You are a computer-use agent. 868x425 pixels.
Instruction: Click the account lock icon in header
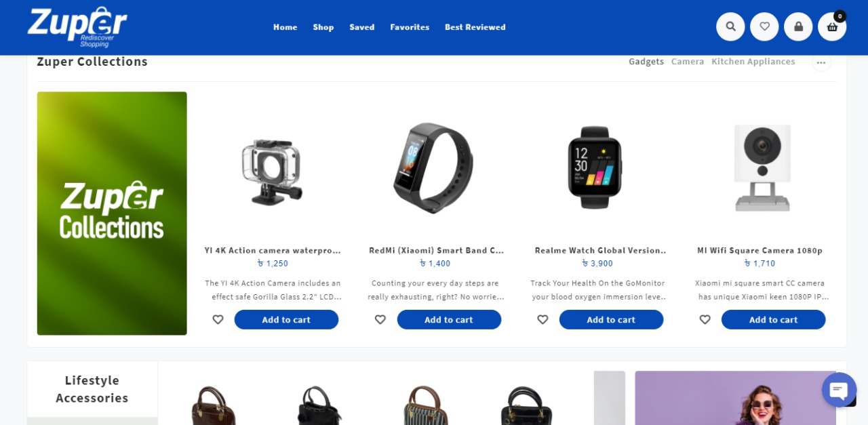pyautogui.click(x=798, y=26)
